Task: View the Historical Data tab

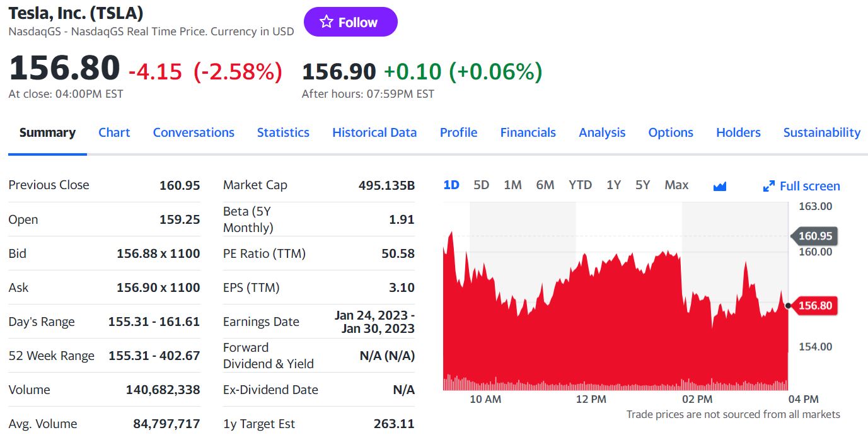Action: (374, 132)
